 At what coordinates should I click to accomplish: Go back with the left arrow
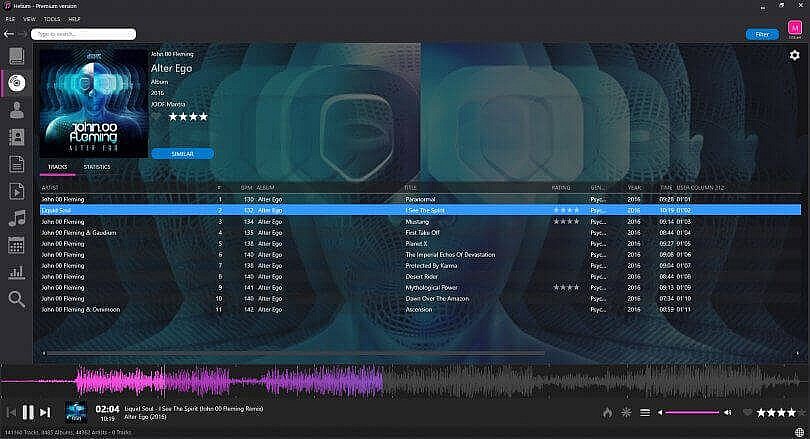coord(9,34)
